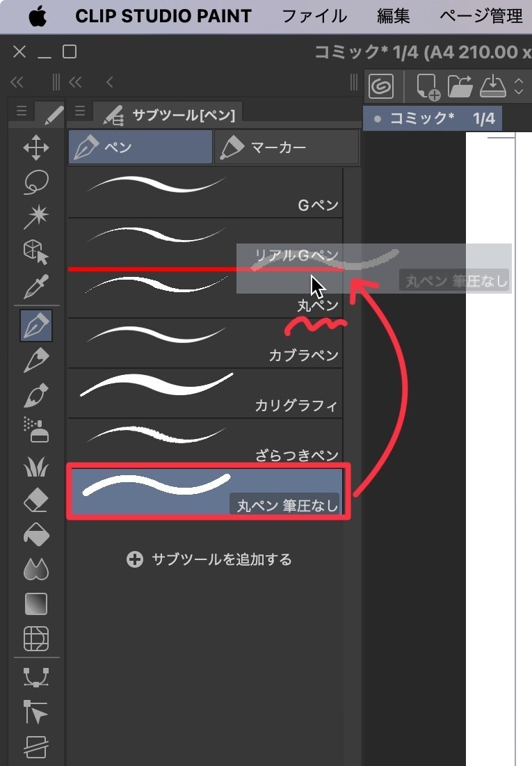Click the Save file icon

[x=492, y=86]
